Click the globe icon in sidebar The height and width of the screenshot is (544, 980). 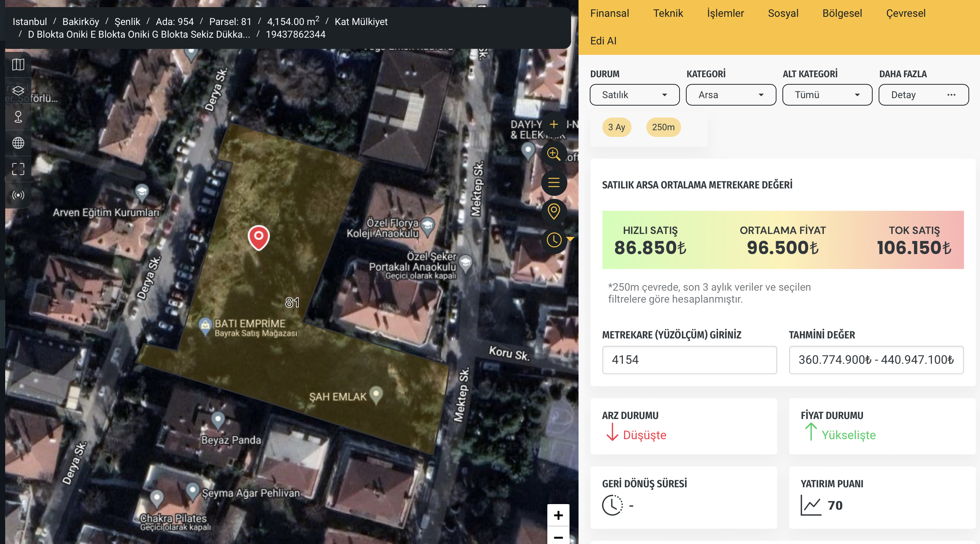18,143
